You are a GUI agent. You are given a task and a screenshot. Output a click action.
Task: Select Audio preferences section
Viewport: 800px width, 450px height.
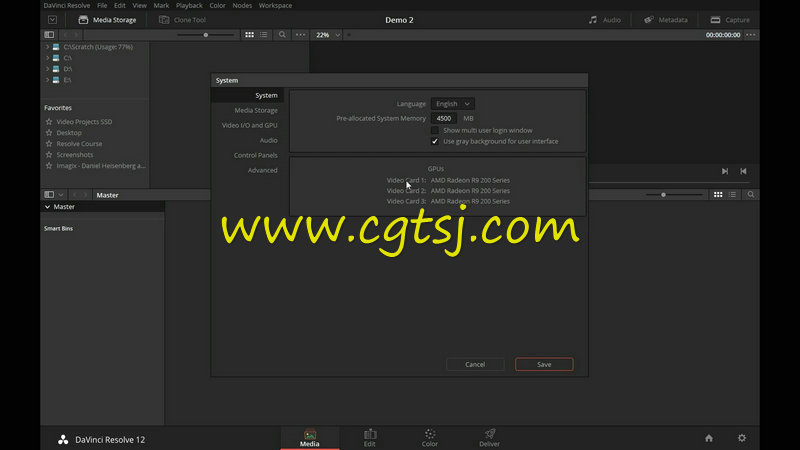click(268, 140)
